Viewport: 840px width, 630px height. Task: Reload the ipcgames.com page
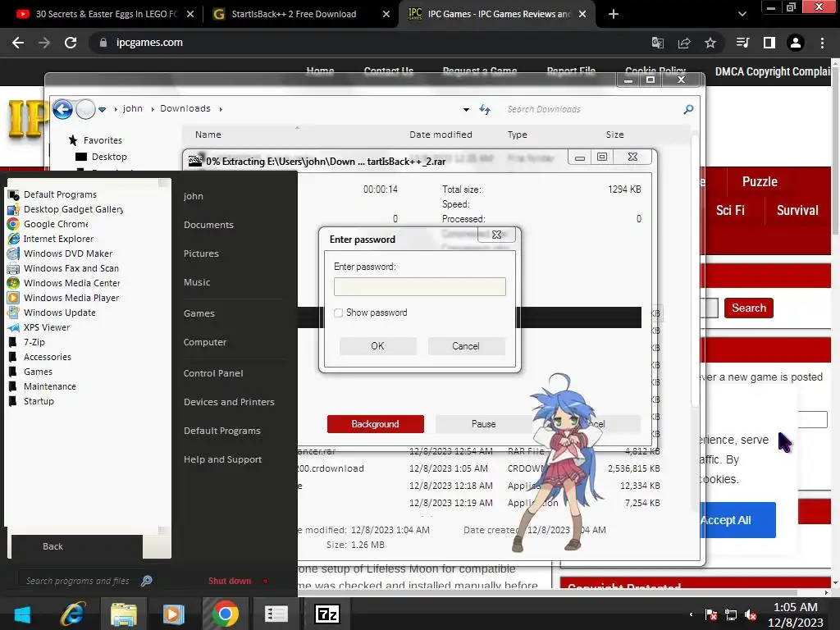(x=71, y=43)
